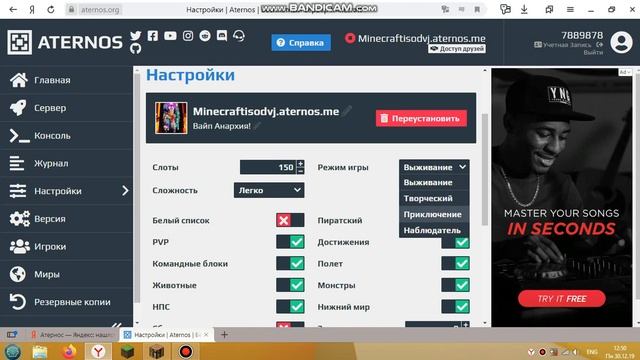The height and width of the screenshot is (360, 640).
Task: Open Aternos YouTube channel icon
Action: point(170,36)
